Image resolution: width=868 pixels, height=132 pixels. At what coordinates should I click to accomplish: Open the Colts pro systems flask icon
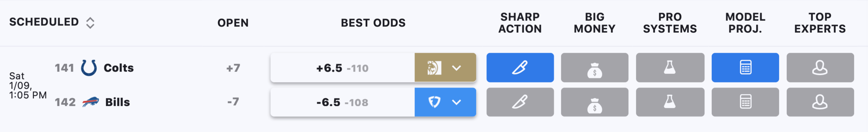click(x=670, y=67)
